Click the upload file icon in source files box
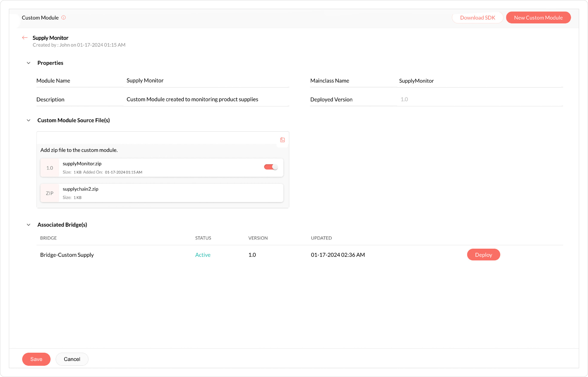 point(282,140)
